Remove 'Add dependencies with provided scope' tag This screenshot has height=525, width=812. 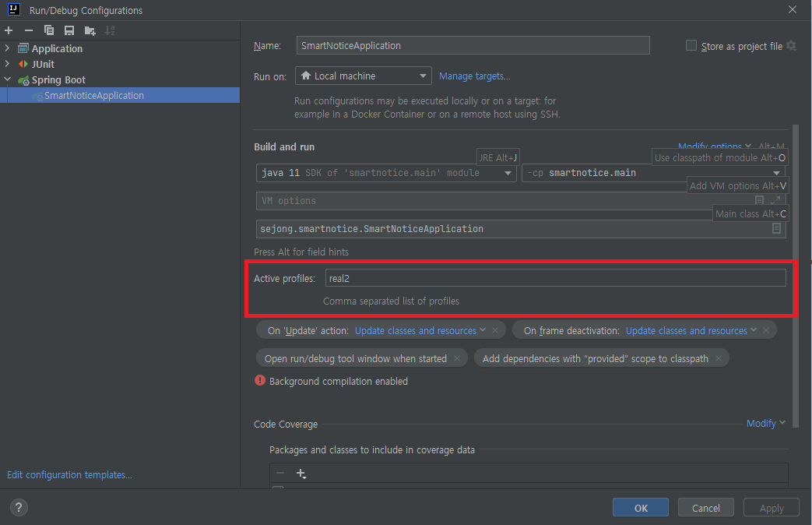(719, 358)
